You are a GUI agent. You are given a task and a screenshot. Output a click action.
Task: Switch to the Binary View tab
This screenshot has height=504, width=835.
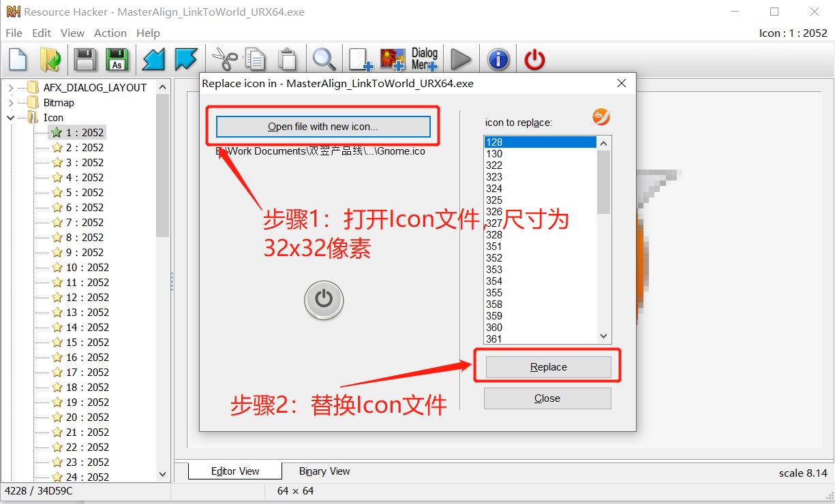point(324,471)
